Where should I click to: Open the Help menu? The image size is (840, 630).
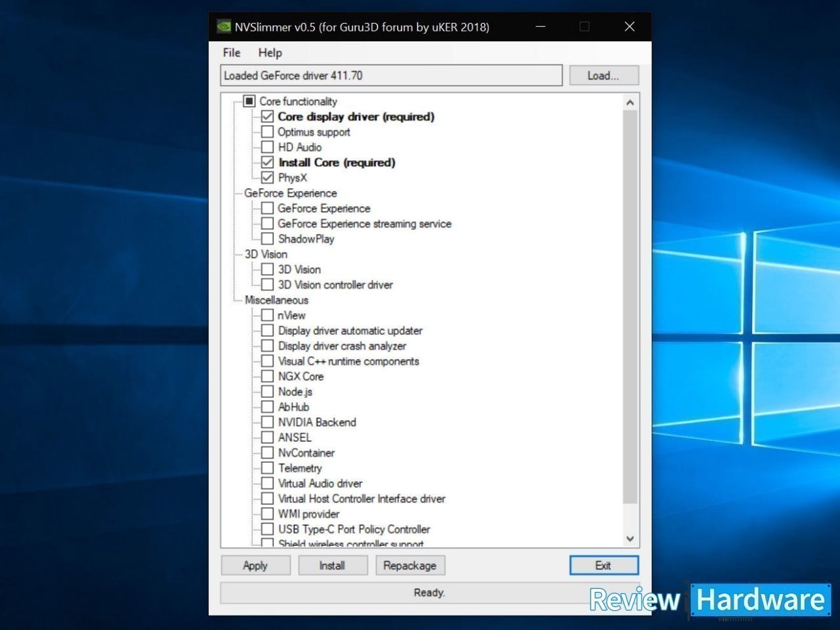[x=270, y=53]
